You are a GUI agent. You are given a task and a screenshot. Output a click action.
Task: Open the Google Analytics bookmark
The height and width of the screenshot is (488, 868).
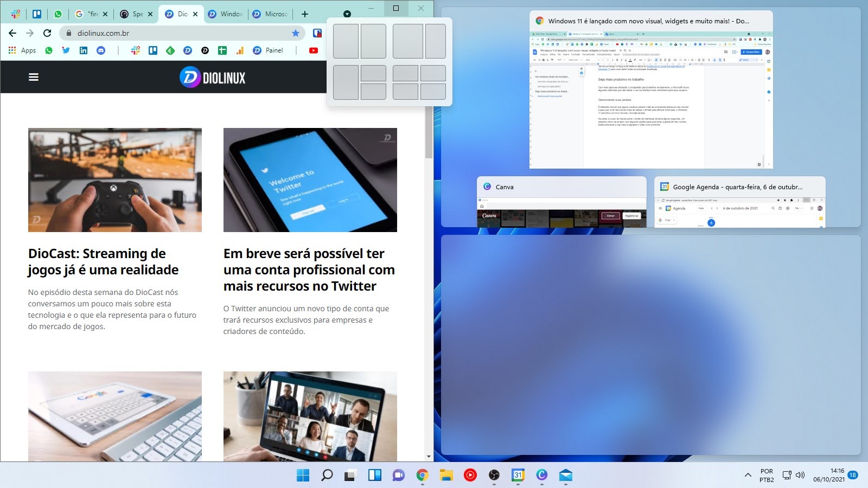point(240,50)
